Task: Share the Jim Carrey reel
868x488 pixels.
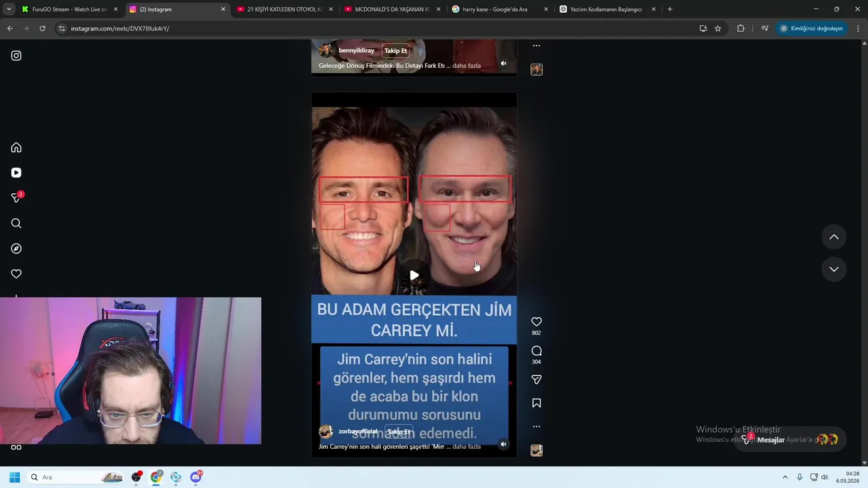Action: pos(536,380)
